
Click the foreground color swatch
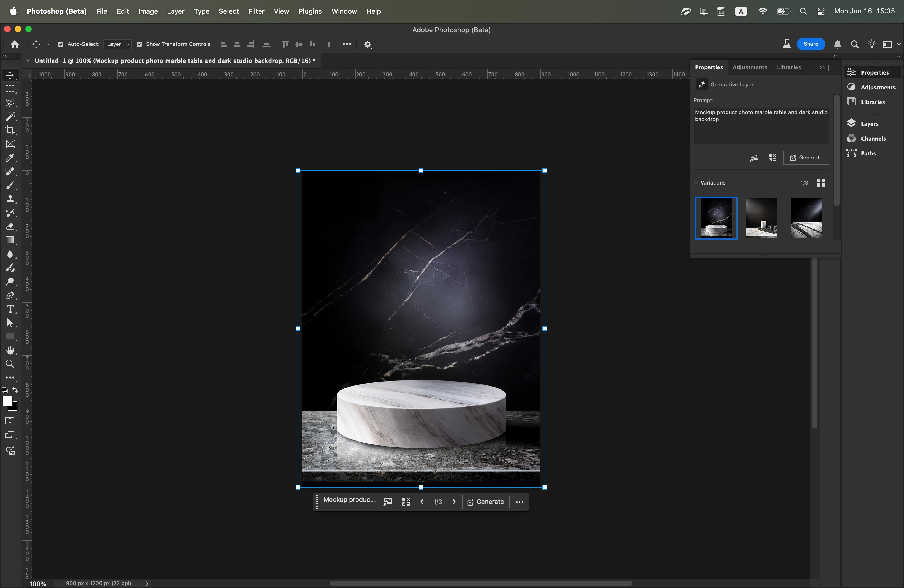click(7, 401)
